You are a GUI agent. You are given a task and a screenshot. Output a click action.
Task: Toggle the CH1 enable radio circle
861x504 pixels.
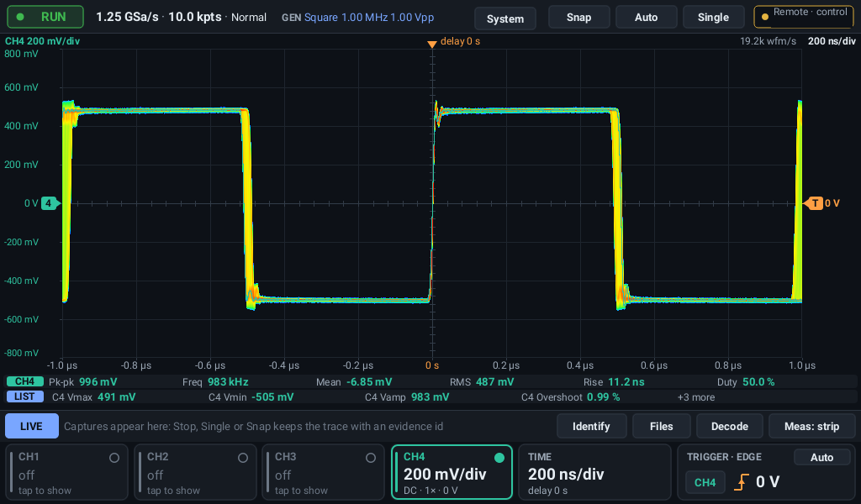pos(114,458)
